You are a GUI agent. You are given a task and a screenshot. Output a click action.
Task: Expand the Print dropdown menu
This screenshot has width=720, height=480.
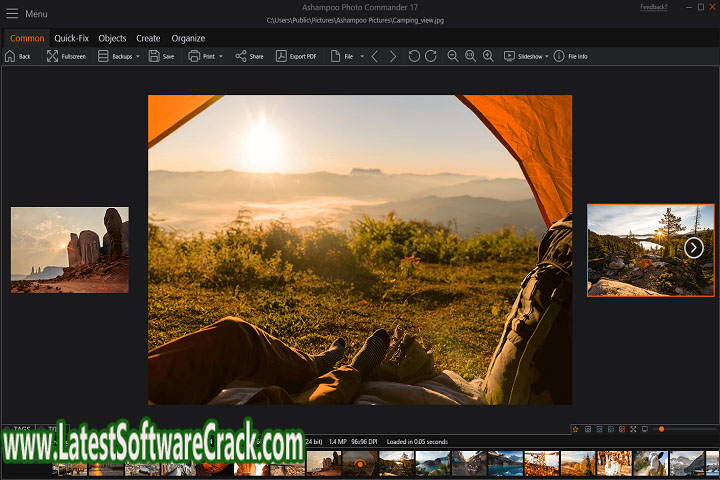pos(220,57)
